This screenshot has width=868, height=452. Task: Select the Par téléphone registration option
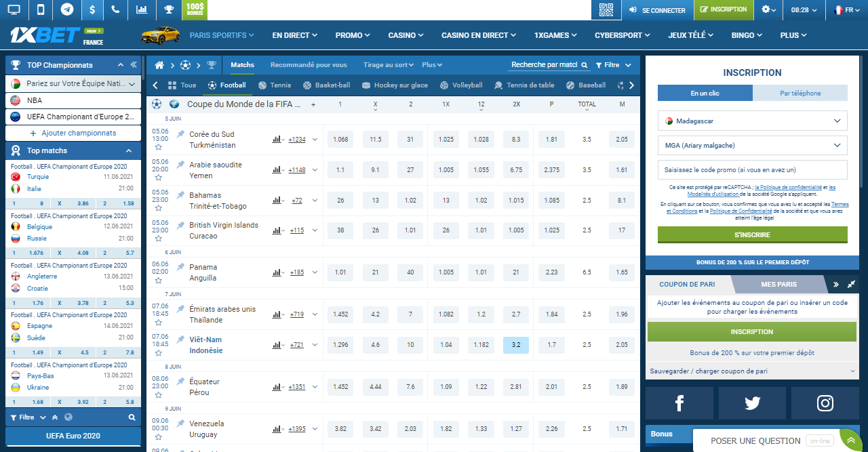pos(800,93)
